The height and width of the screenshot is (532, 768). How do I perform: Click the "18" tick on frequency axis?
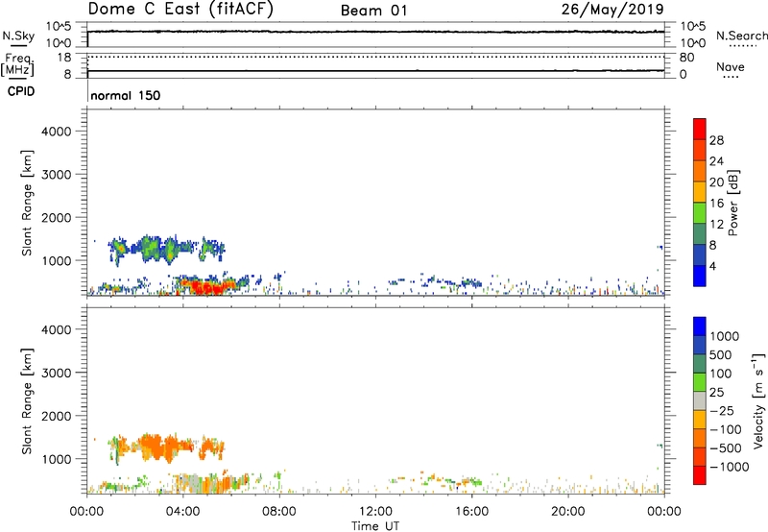coord(64,58)
